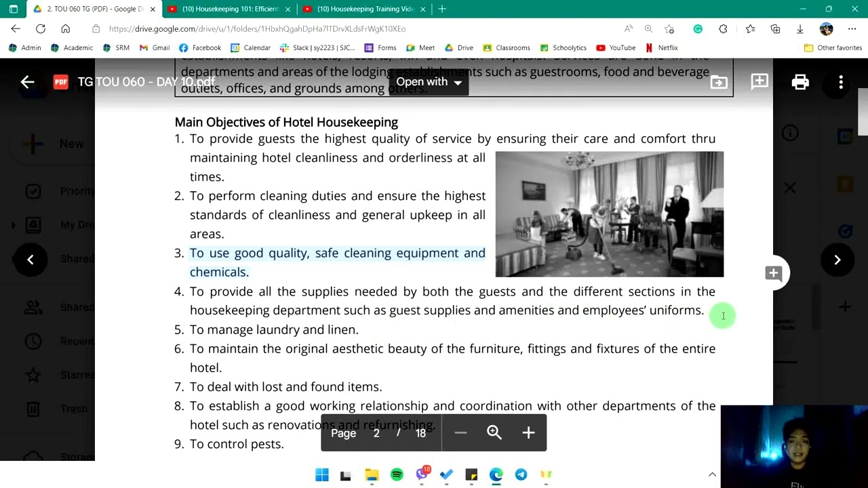
Task: Open the Calendar bookmark
Action: [250, 48]
